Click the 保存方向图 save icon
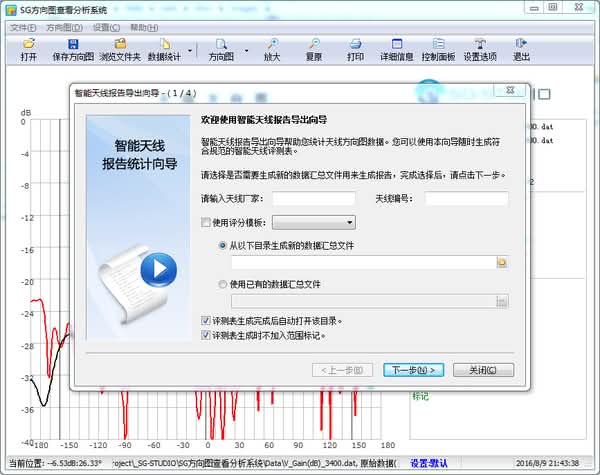 [73, 50]
